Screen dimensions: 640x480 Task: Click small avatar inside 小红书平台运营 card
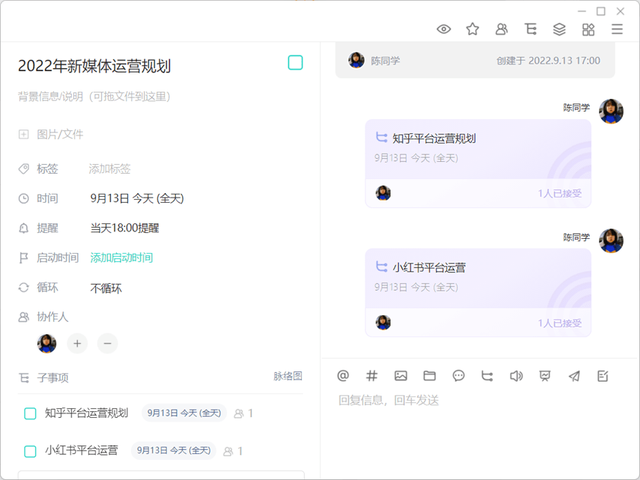point(383,322)
